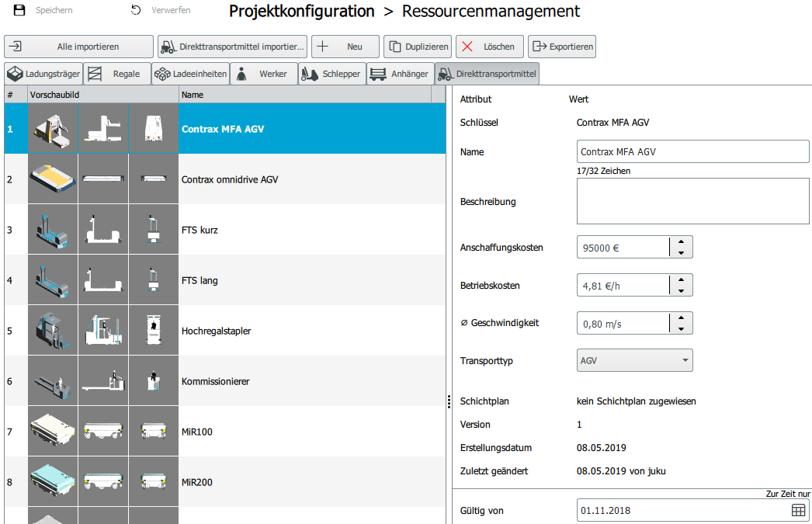Click MiR100 isometric preview thumbnail
812x524 pixels.
[x=52, y=432]
